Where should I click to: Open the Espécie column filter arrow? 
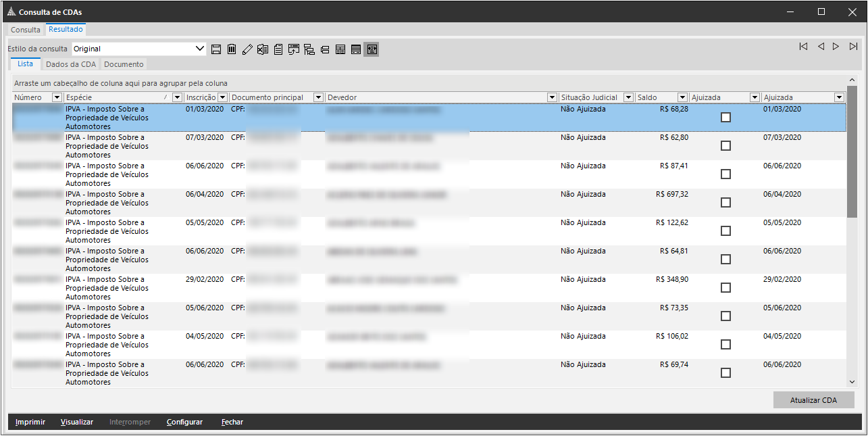tap(177, 97)
